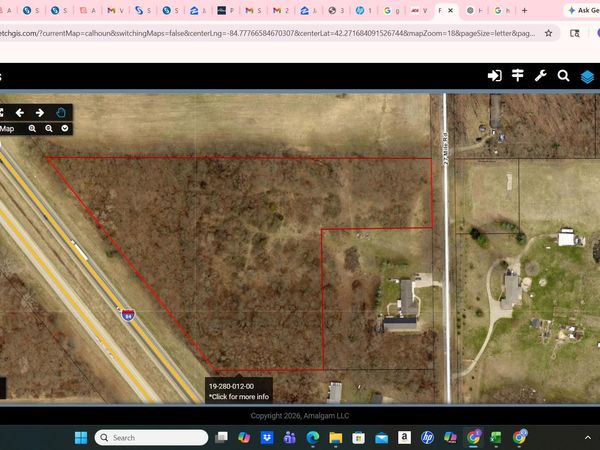Viewport: 600px width, 450px height.
Task: Open Dropbox from taskbar
Action: tap(267, 437)
